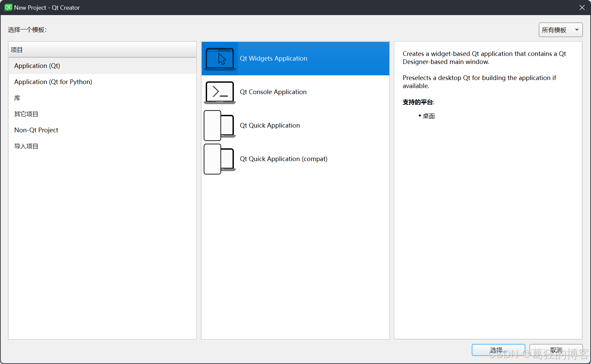Select the Non-Qt Project category
The image size is (591, 364).
point(102,130)
